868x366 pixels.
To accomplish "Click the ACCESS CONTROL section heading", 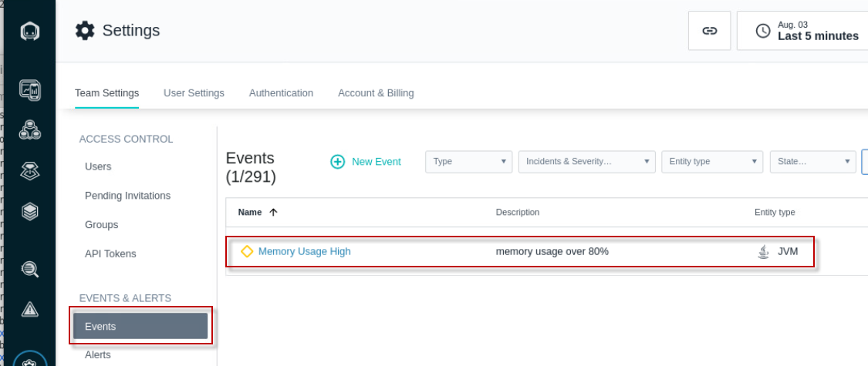I will point(127,139).
